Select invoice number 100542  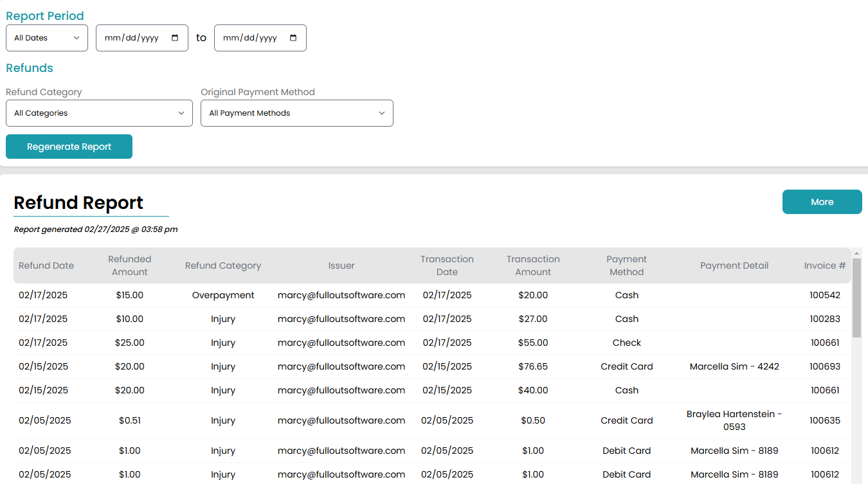(824, 295)
